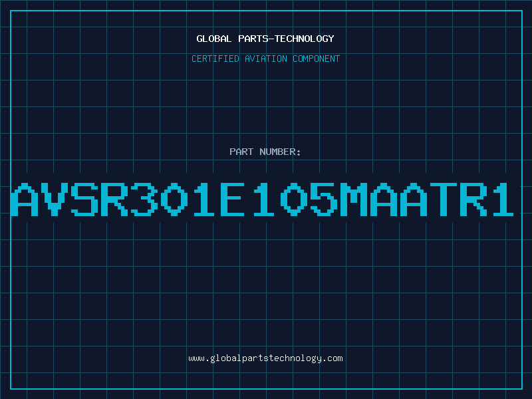Click the final digit 1 of part number
This screenshot has width=532, height=399.
501,199
